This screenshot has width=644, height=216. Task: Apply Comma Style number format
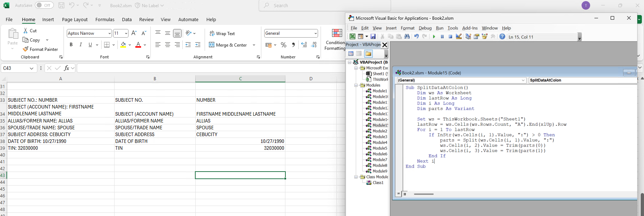[x=293, y=45]
